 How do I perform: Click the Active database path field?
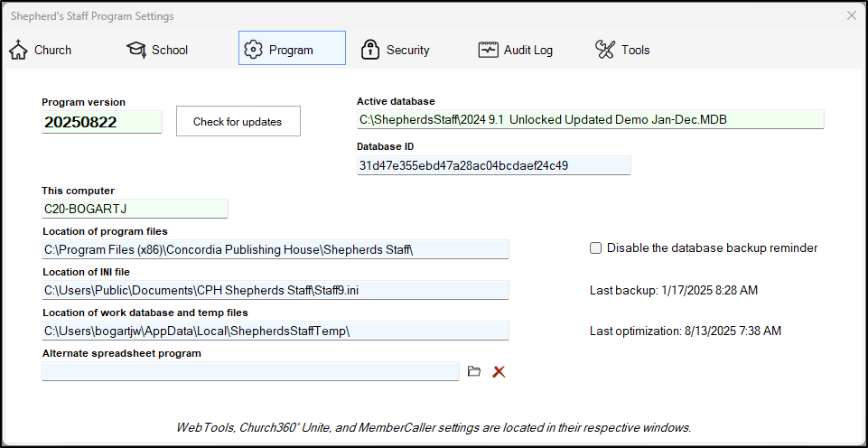pyautogui.click(x=590, y=119)
